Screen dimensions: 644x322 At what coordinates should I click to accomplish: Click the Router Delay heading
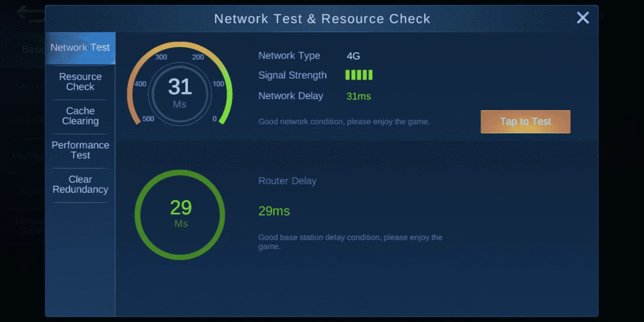point(288,181)
